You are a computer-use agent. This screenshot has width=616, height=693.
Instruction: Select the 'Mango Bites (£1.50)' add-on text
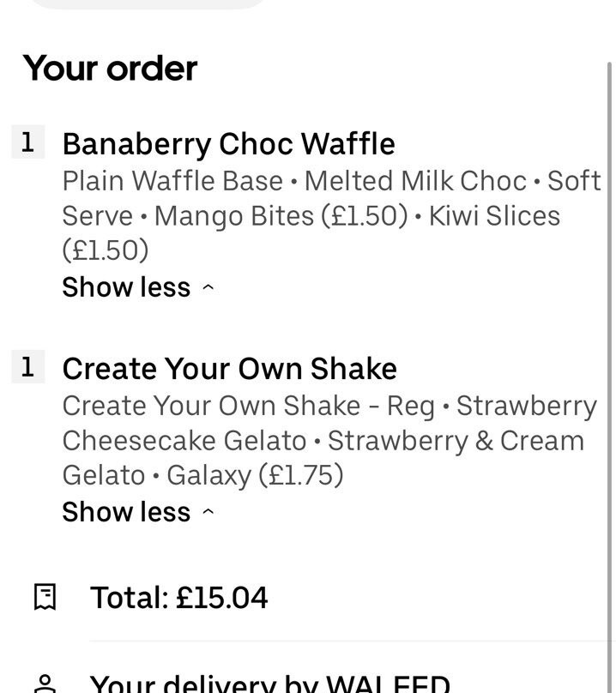click(x=281, y=216)
